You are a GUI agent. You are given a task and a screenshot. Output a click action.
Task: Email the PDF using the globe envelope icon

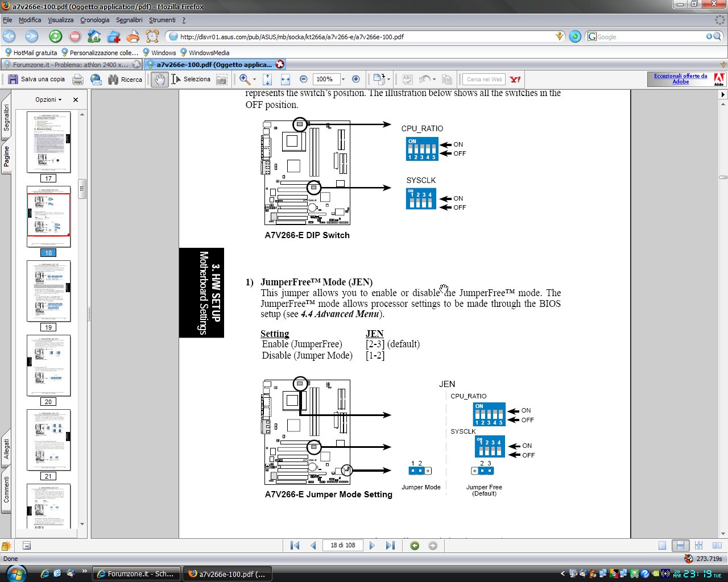click(96, 80)
